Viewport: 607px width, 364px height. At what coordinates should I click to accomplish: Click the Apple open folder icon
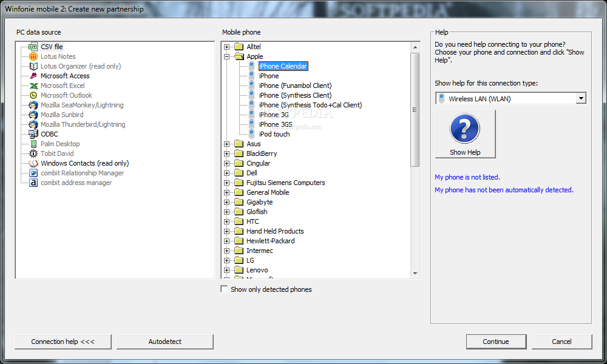pos(239,56)
